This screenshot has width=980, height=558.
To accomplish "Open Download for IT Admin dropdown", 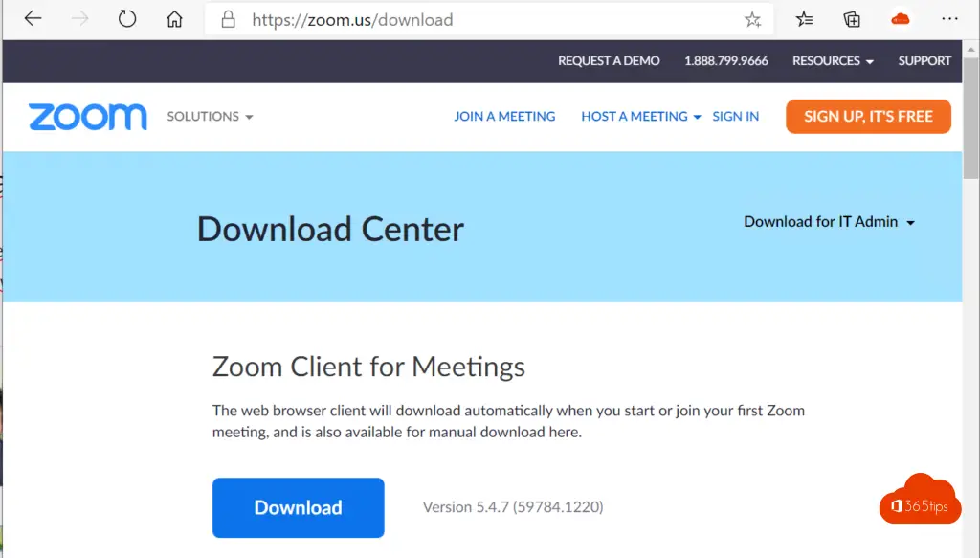I will point(829,222).
